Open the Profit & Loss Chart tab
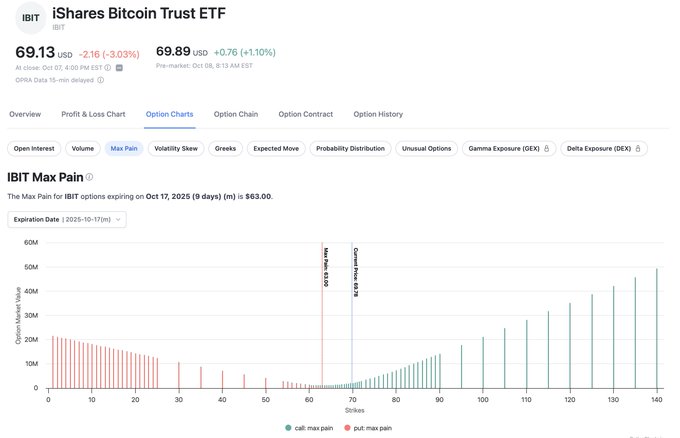 pos(93,114)
